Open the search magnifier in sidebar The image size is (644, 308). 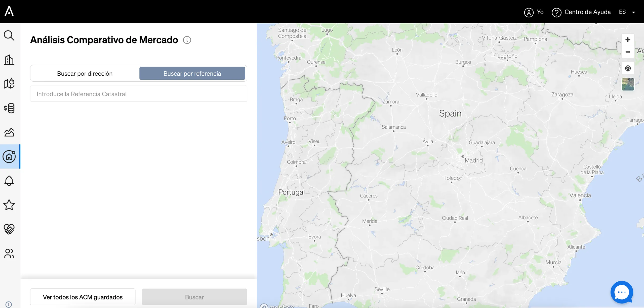(x=9, y=35)
